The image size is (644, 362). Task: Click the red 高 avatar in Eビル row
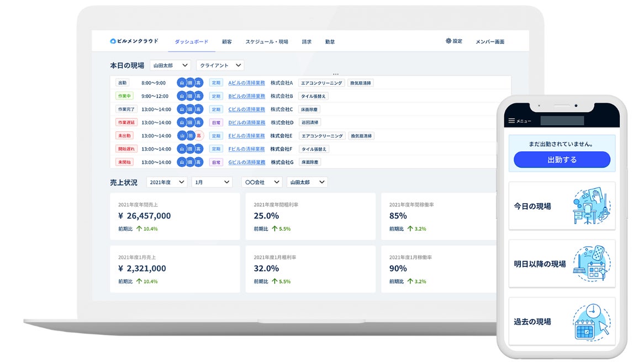pos(198,135)
